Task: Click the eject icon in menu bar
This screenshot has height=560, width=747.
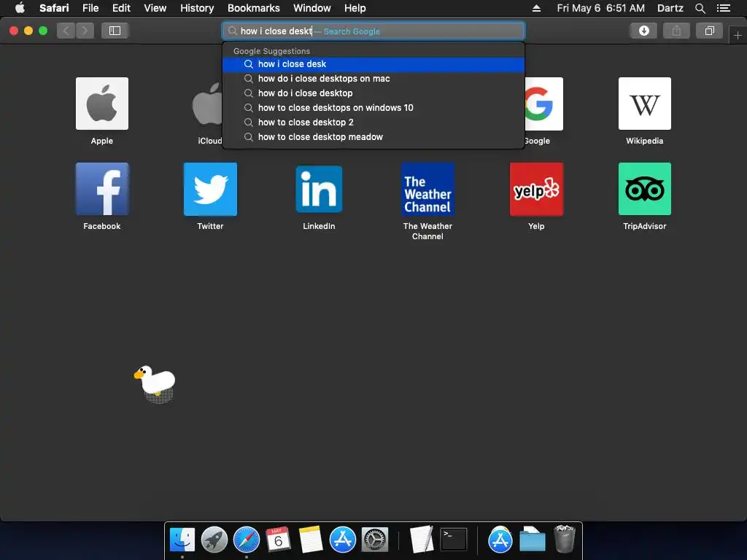Action: [536, 8]
